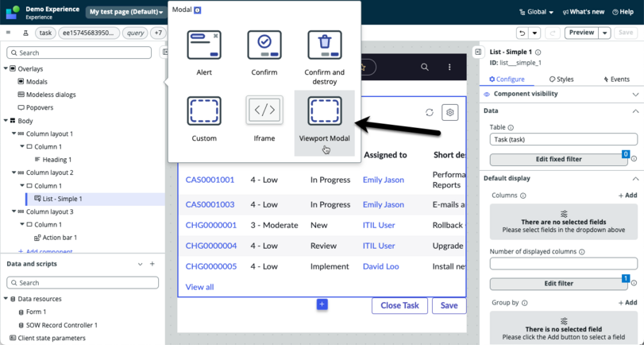Screen dimensions: 644x345
Task: Click the list refresh icon
Action: tap(430, 112)
